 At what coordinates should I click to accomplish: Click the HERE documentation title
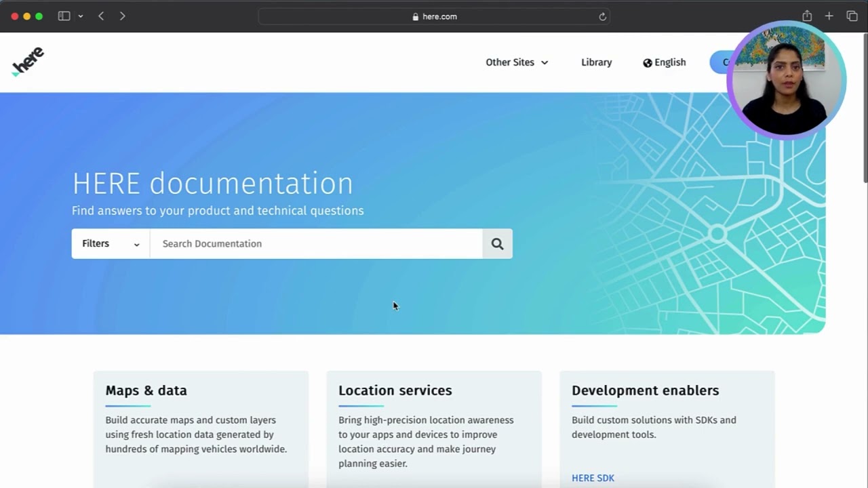212,184
